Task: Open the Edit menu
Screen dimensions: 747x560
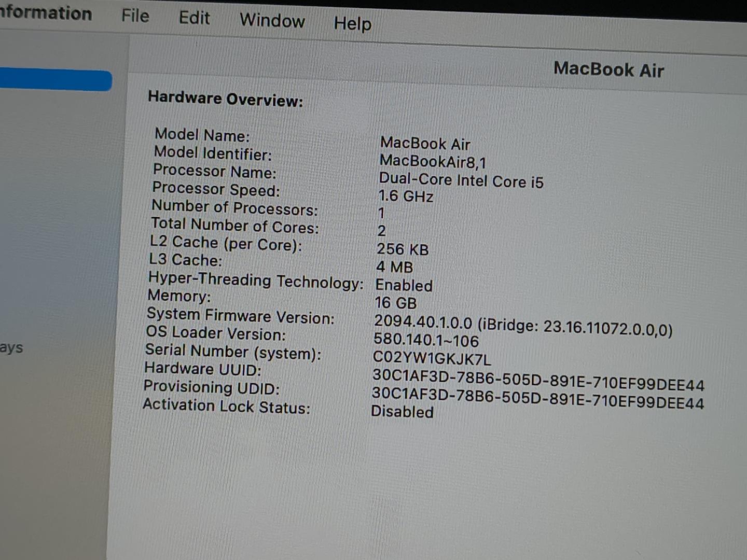Action: coord(195,18)
